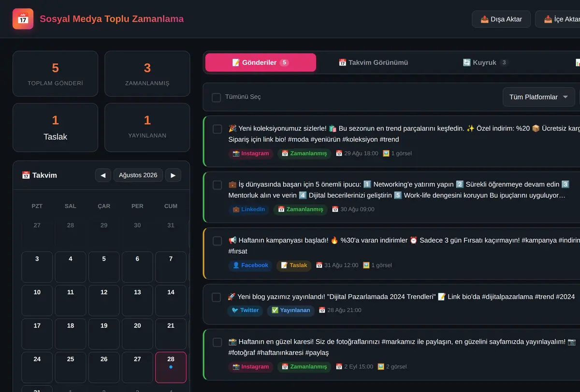580x392 pixels.
Task: Click the Yayınlanan status badge on the Twitter post
Action: click(290, 310)
